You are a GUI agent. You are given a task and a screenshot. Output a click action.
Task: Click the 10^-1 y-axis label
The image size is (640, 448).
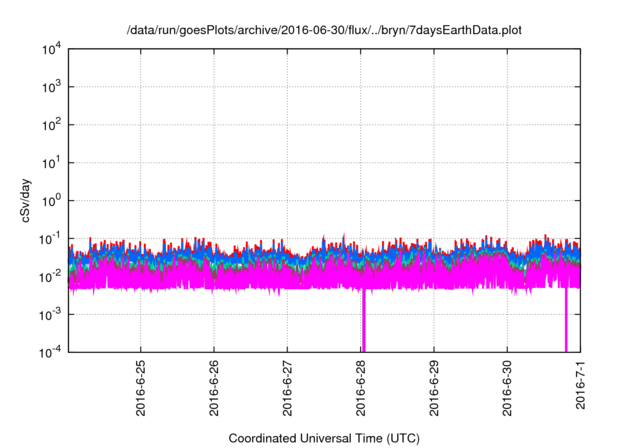click(x=50, y=239)
